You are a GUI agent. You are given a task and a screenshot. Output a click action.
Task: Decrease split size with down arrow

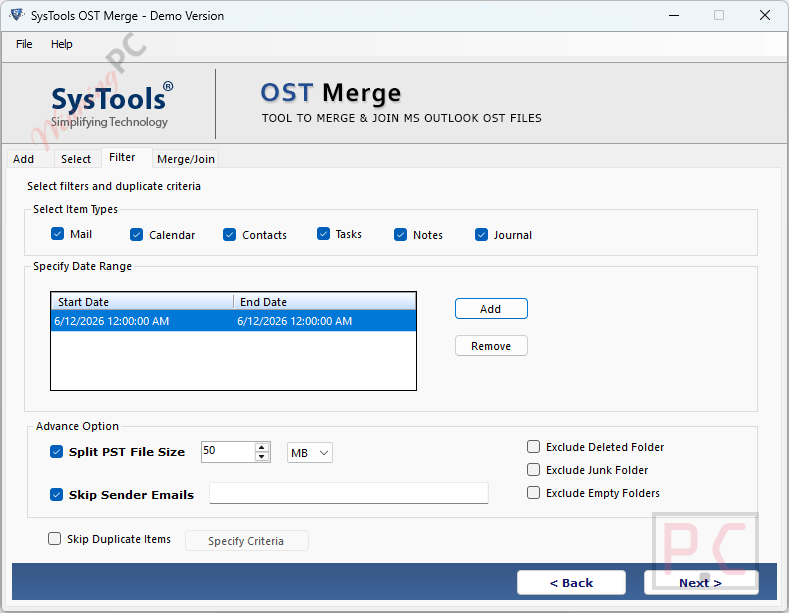(x=262, y=457)
